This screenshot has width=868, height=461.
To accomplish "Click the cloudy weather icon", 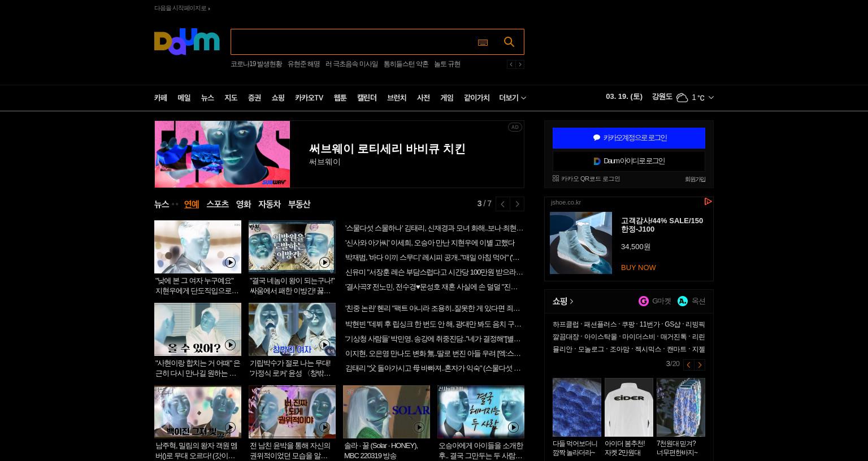I will [682, 97].
